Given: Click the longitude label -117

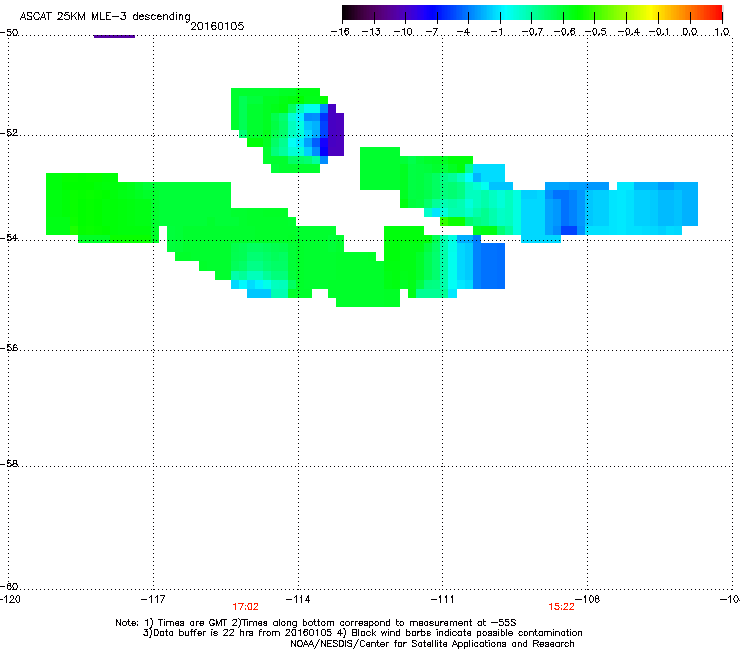Looking at the screenshot, I should pyautogui.click(x=153, y=599).
